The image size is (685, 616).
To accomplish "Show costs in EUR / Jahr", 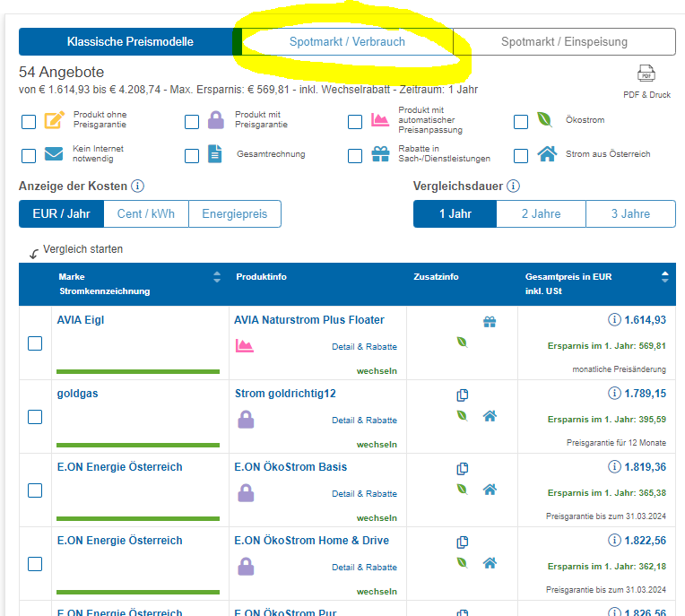I will [61, 214].
